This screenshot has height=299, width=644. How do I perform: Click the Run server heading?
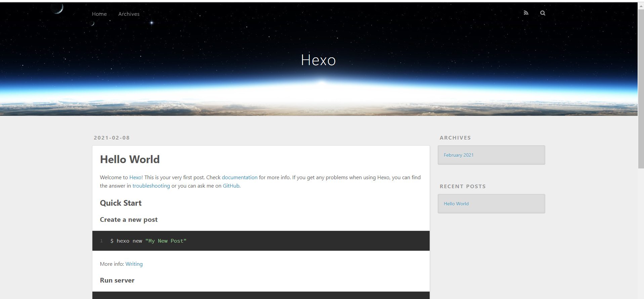117,280
